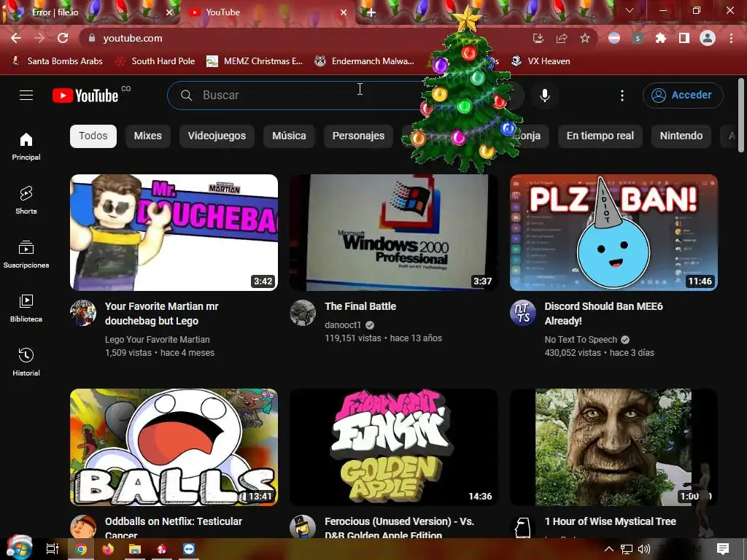Open danooct1 channel name link
This screenshot has width=747, height=560.
pyautogui.click(x=343, y=324)
